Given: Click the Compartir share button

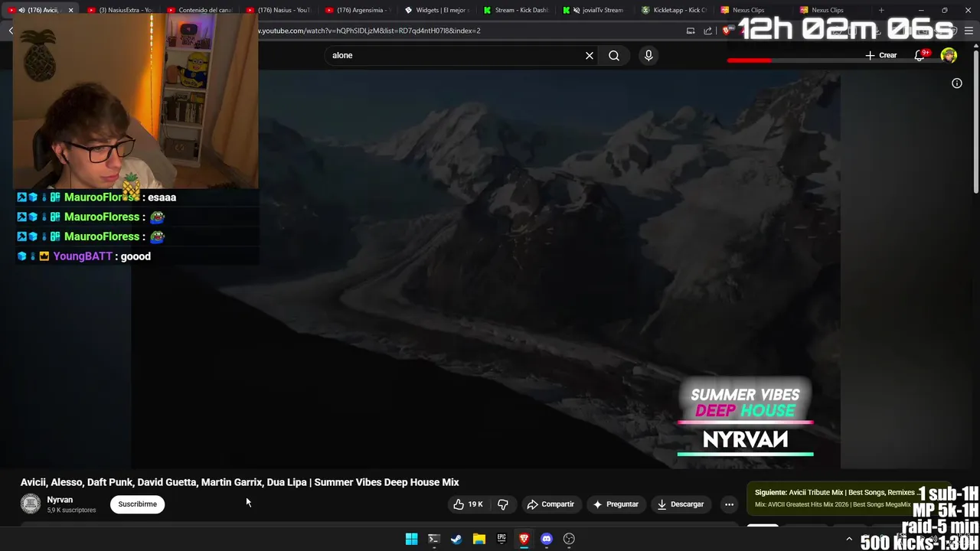Looking at the screenshot, I should 550,504.
